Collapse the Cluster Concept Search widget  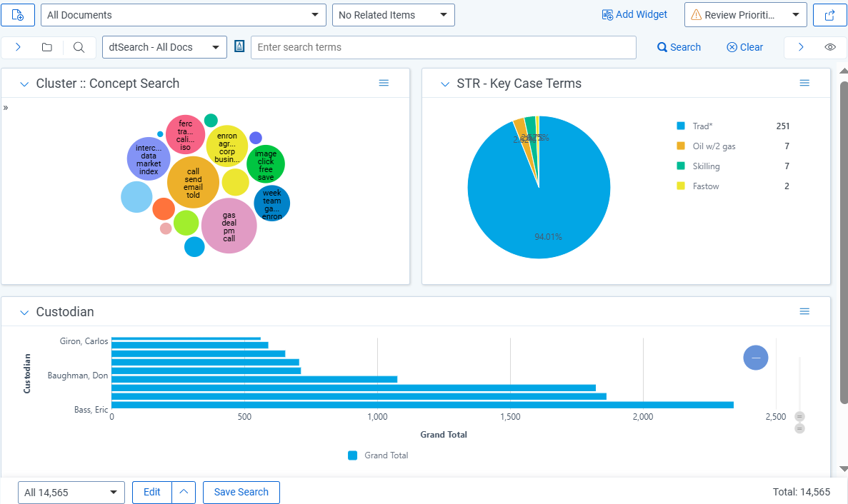(24, 84)
